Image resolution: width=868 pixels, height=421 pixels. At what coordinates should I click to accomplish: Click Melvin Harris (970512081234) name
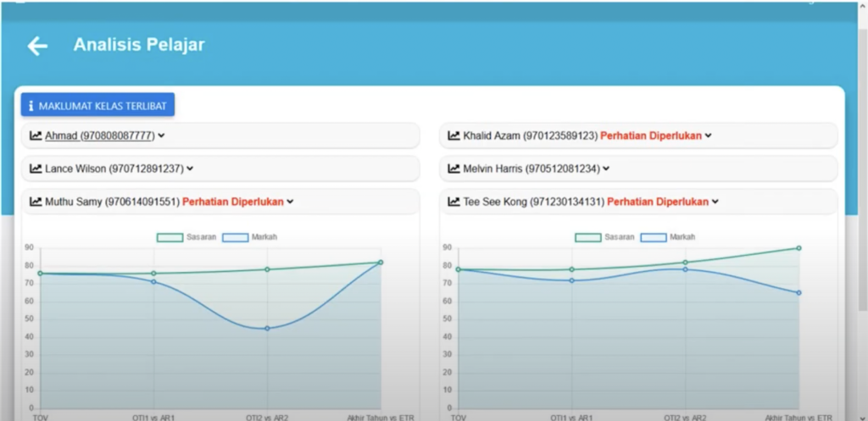tap(531, 169)
